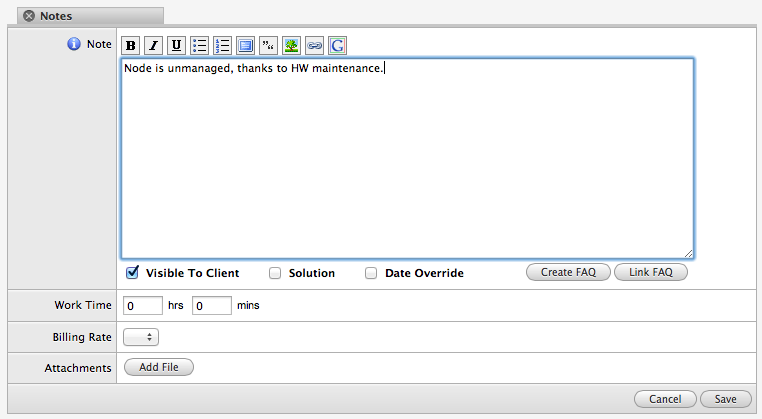This screenshot has width=762, height=419.
Task: Click the Link FAQ button
Action: [x=651, y=272]
